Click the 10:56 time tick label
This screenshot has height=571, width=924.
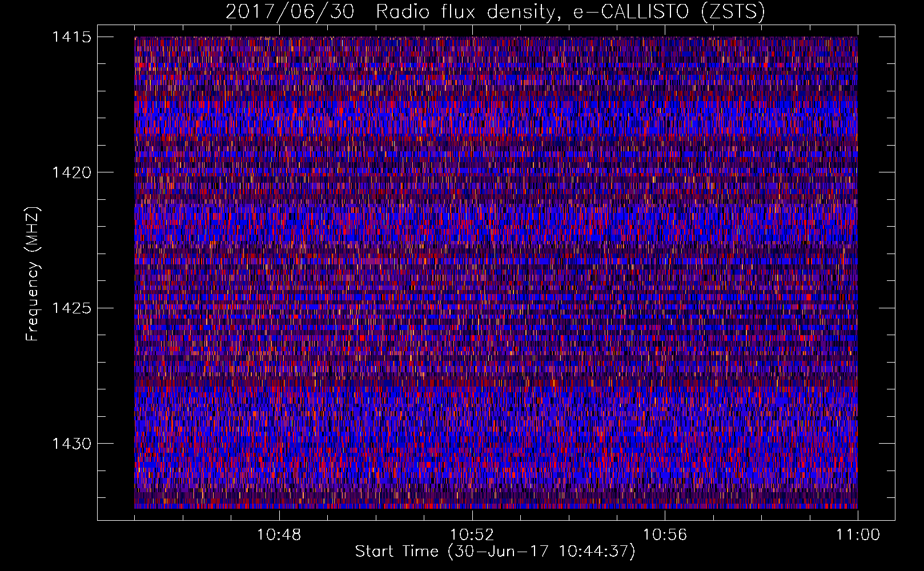pyautogui.click(x=665, y=535)
